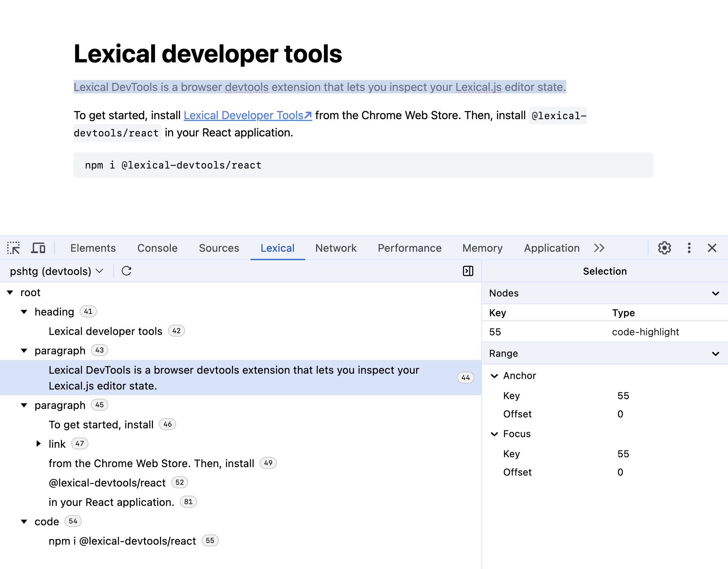Toggle the Selection sidebar panel icon

(x=468, y=271)
